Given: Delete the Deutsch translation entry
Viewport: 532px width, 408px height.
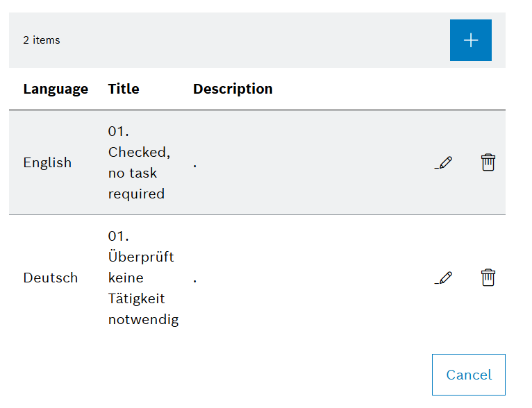Looking at the screenshot, I should [488, 278].
